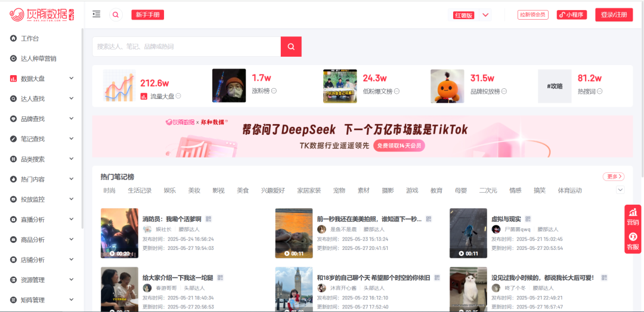Expand the 品牌查找 sidebar chevron

(x=72, y=118)
